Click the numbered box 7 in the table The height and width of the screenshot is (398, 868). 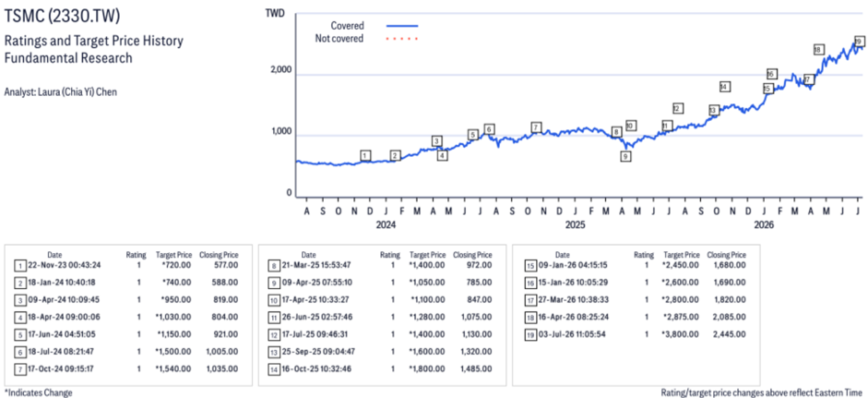(x=20, y=368)
